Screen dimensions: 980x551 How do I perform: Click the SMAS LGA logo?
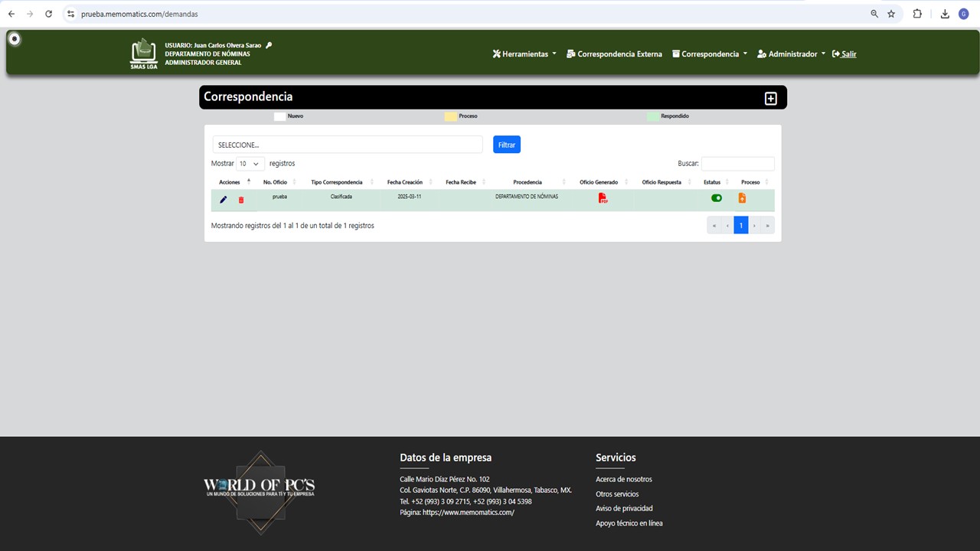pos(144,54)
